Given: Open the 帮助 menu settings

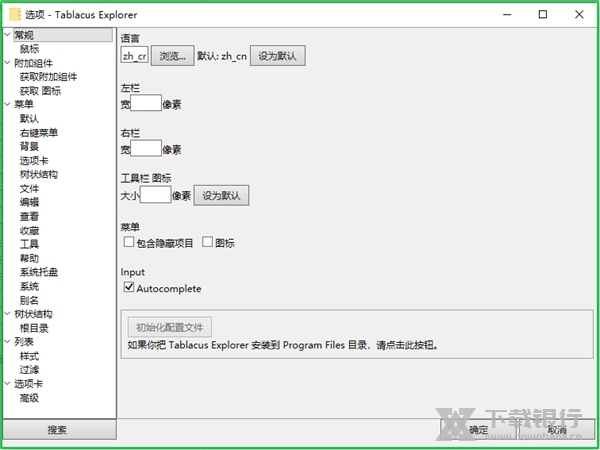Looking at the screenshot, I should pyautogui.click(x=29, y=258).
